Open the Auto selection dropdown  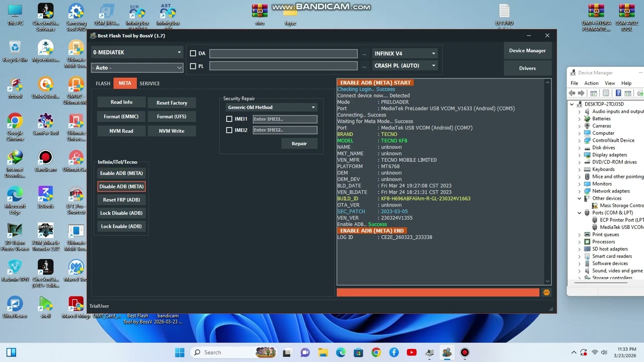tap(137, 67)
